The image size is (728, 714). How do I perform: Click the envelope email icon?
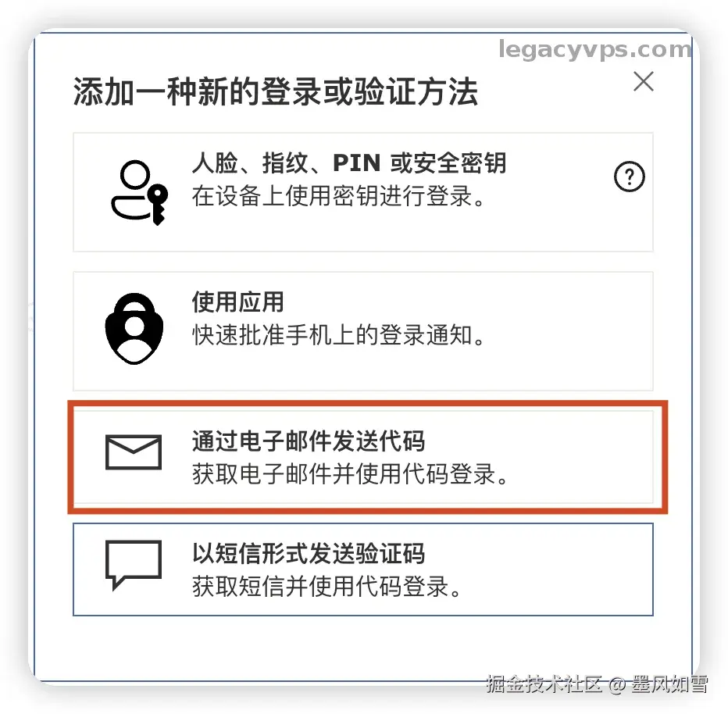(134, 452)
